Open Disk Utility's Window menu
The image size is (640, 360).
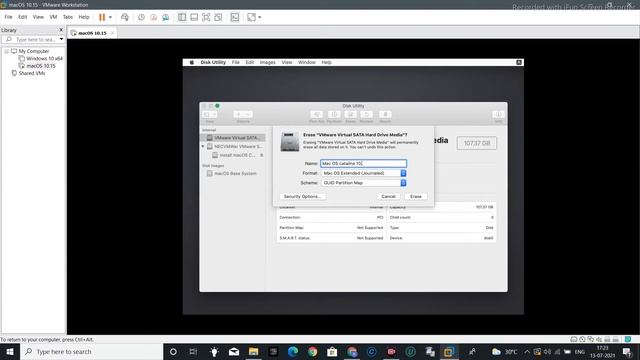point(307,62)
